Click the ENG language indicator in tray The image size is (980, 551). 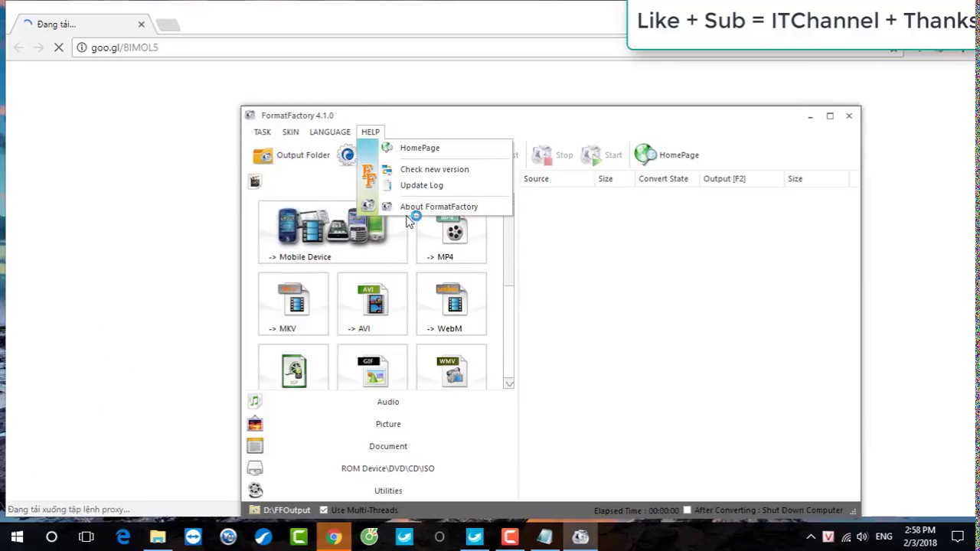pos(884,537)
